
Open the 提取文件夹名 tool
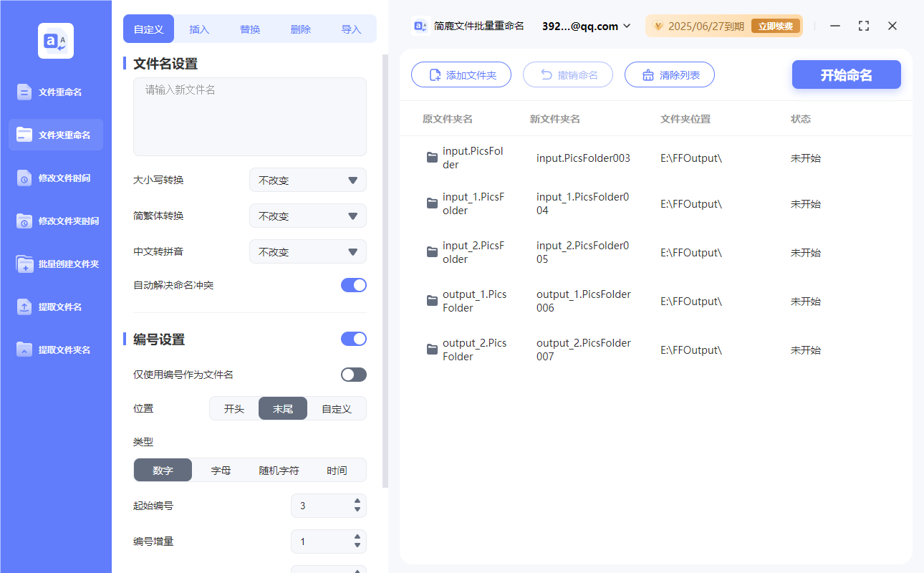(55, 350)
